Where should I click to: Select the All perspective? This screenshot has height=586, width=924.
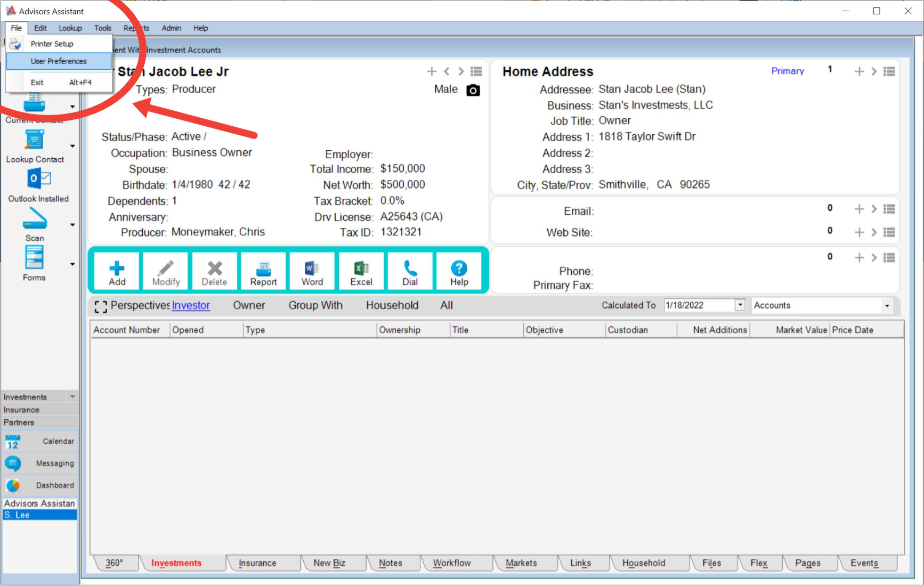[x=447, y=306]
